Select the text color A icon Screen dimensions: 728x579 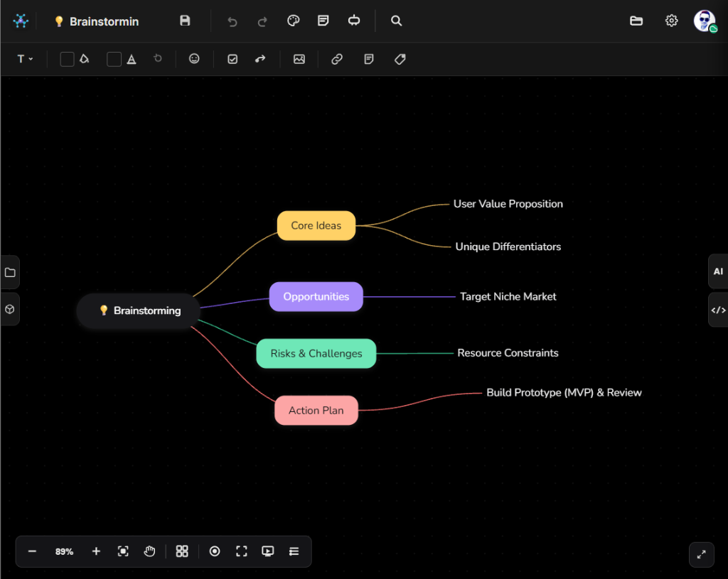(x=132, y=60)
